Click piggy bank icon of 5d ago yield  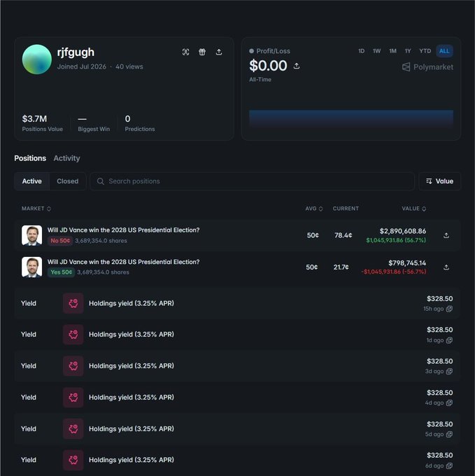[x=73, y=428]
